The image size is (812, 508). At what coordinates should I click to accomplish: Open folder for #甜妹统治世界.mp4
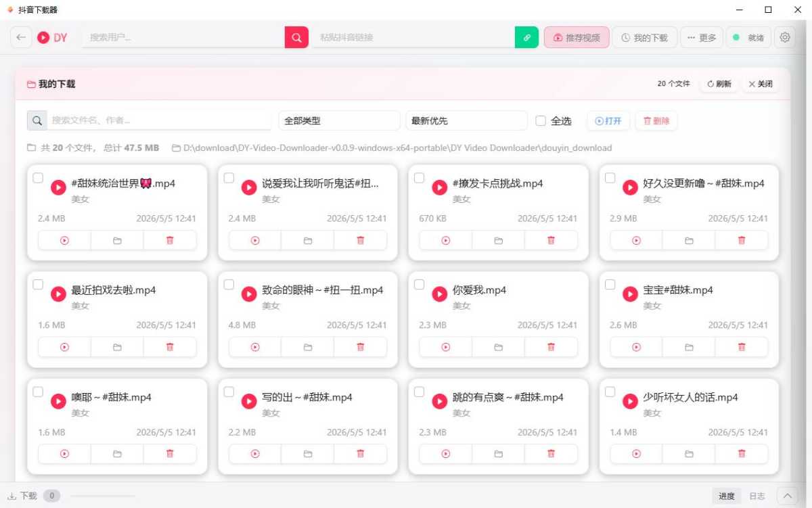coord(117,240)
